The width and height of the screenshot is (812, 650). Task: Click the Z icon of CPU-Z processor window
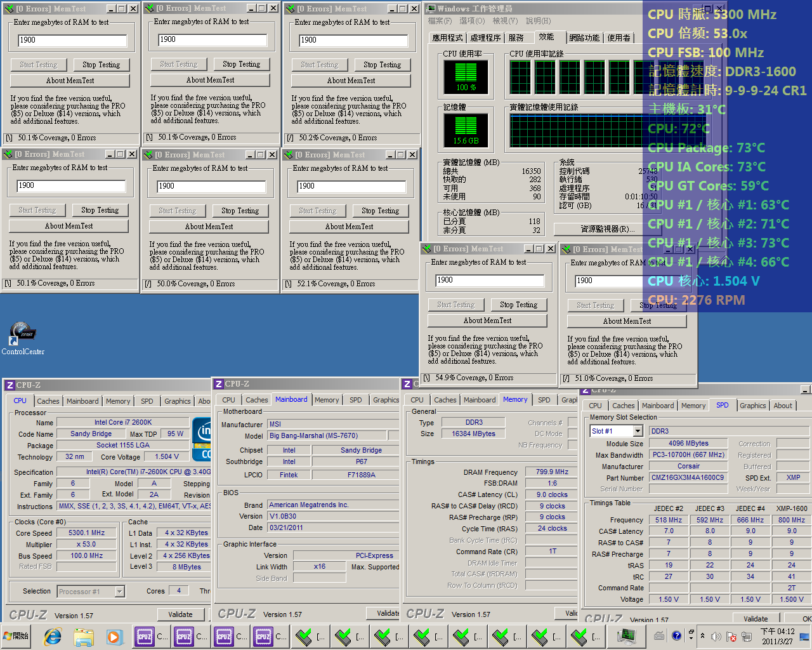point(10,385)
